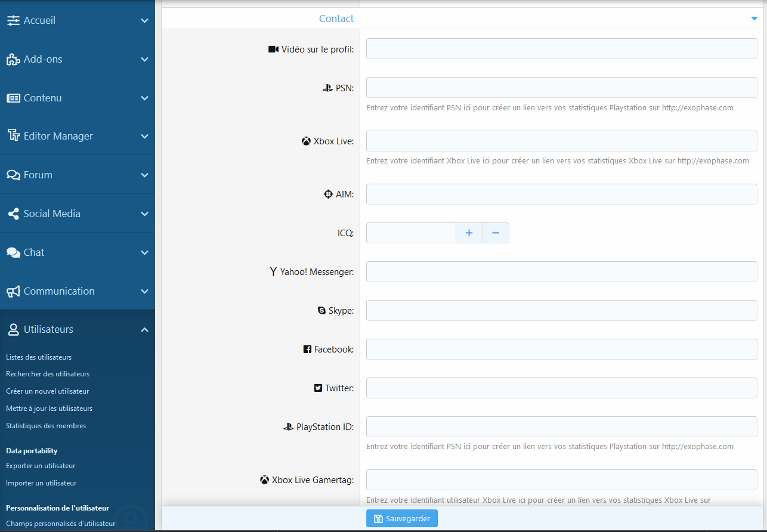Increase ICQ value with plus button
The image size is (767, 532).
469,233
